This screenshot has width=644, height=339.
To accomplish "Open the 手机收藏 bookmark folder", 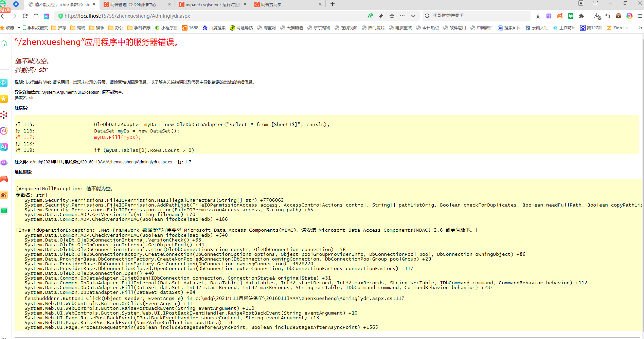I will point(139,28).
